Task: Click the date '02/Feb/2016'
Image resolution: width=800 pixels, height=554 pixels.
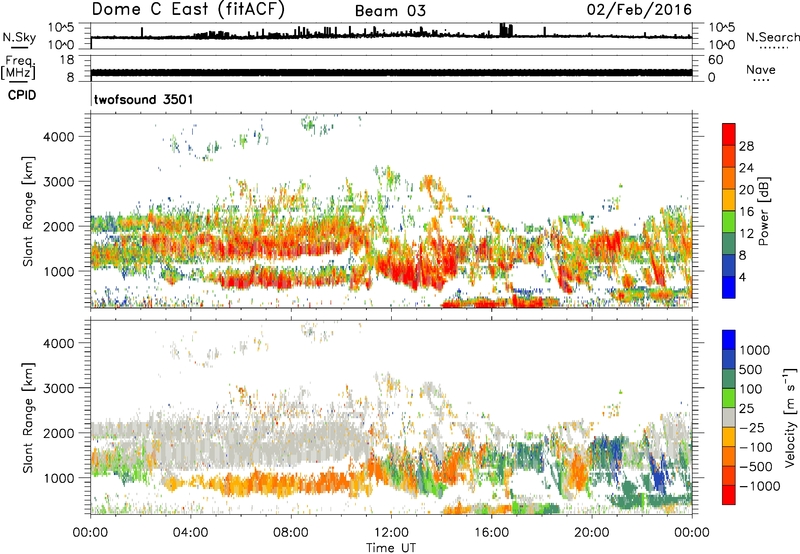Action: point(639,10)
